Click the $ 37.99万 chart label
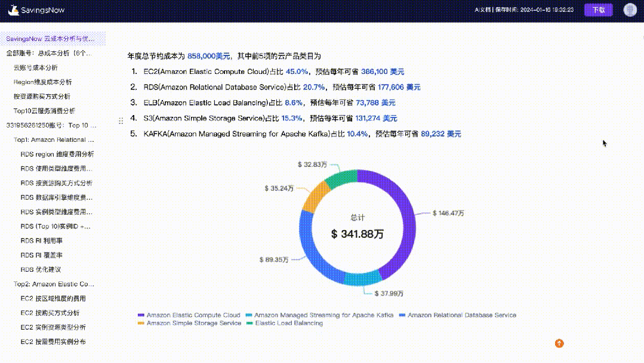The image size is (644, 363). pyautogui.click(x=389, y=294)
